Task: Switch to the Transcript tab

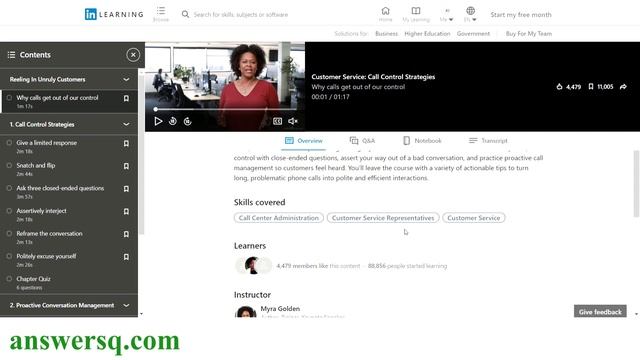Action: coord(488,141)
